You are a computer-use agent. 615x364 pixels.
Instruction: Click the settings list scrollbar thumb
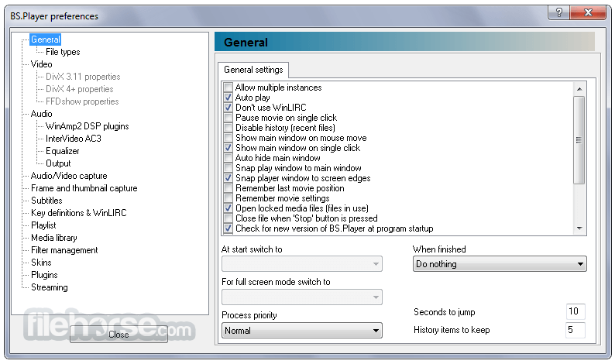point(579,140)
